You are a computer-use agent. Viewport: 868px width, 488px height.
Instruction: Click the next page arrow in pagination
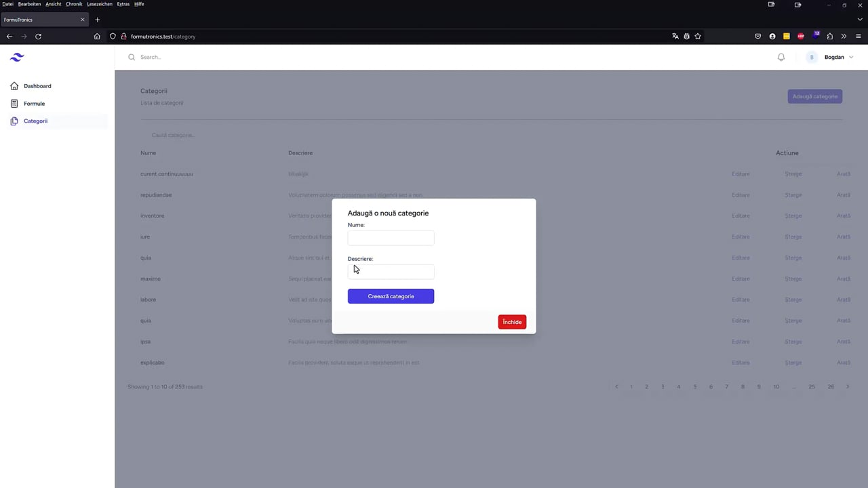(x=848, y=387)
